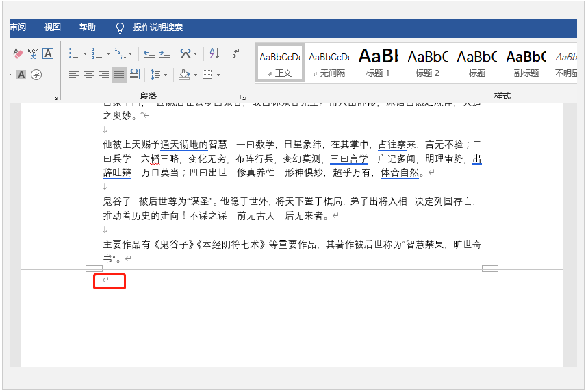The image size is (588, 392).
Task: Decrease the paragraph indent
Action: [x=149, y=53]
